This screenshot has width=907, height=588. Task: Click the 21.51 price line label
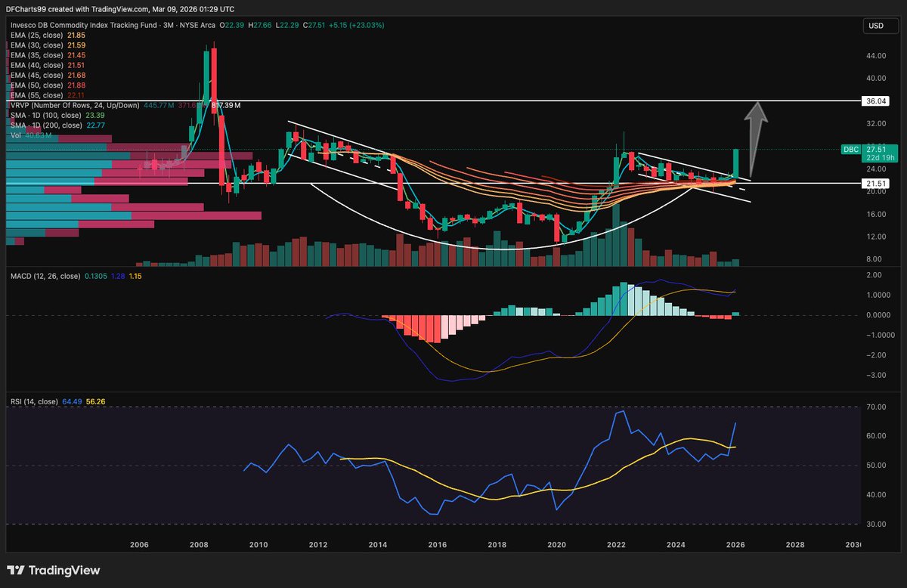[x=875, y=183]
